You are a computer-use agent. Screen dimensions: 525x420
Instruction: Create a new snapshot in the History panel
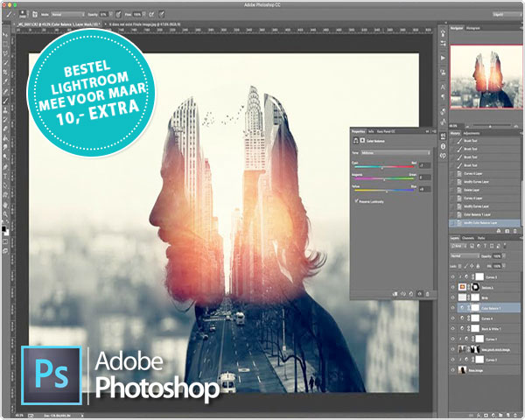pos(507,231)
